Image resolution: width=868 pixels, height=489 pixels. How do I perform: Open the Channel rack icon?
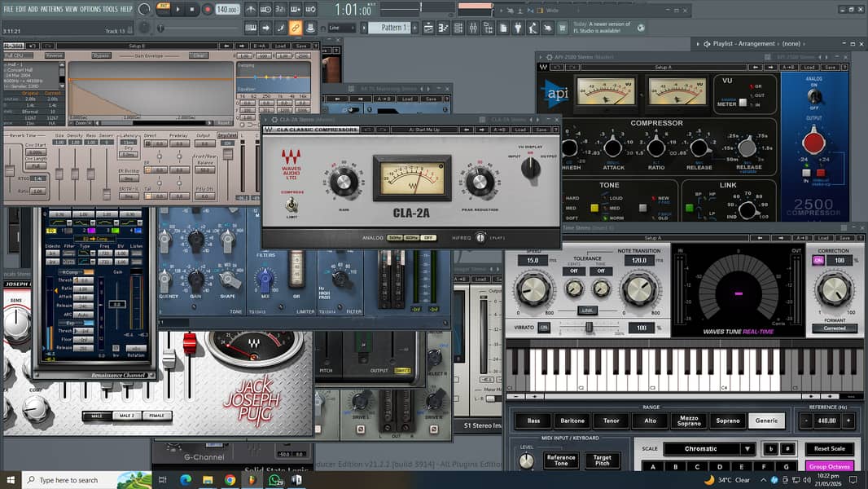(458, 28)
